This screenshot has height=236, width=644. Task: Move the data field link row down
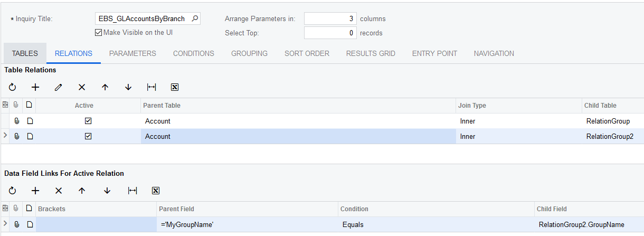[107, 191]
